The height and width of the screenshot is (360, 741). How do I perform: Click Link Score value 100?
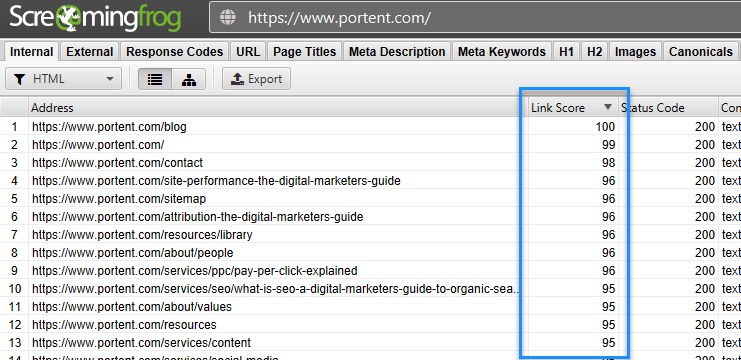pyautogui.click(x=605, y=127)
